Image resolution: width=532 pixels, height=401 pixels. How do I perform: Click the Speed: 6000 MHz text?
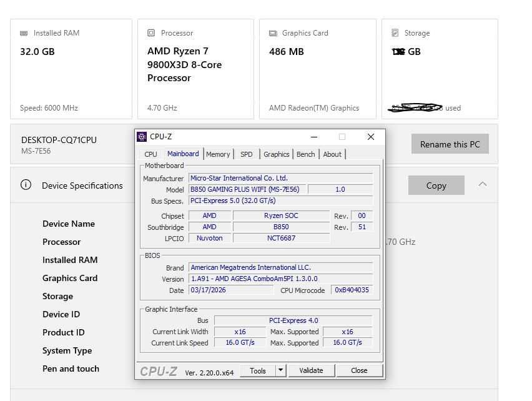click(49, 108)
